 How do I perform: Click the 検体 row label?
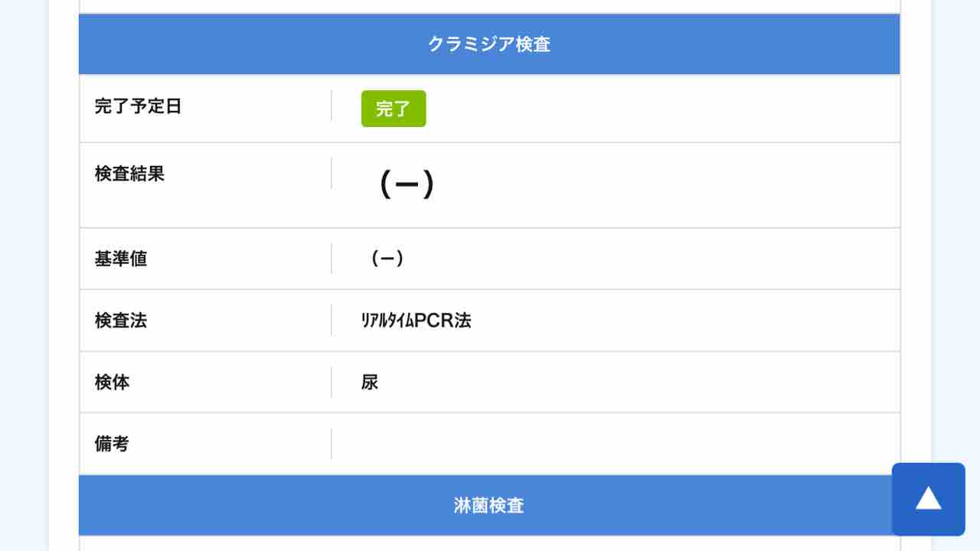pos(112,382)
